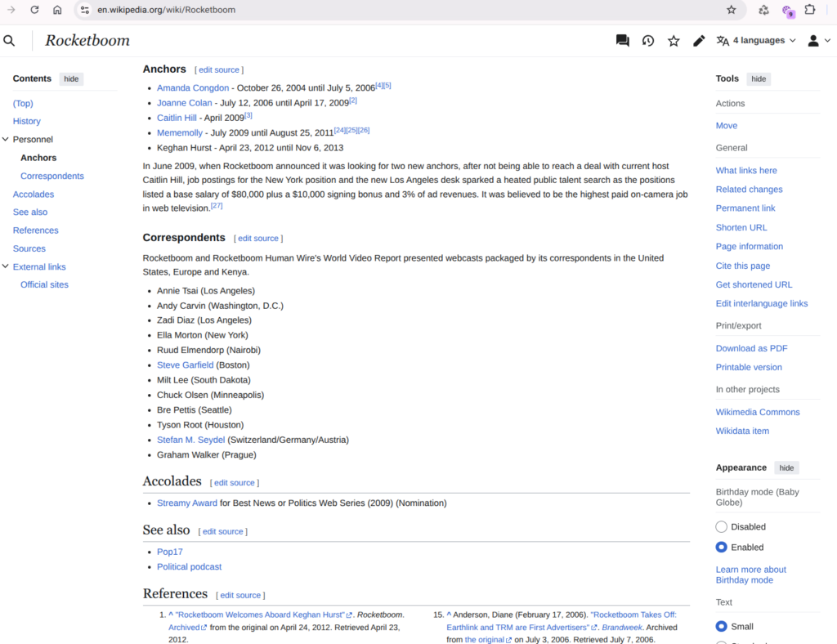Jump to References in Contents sidebar

(x=35, y=230)
